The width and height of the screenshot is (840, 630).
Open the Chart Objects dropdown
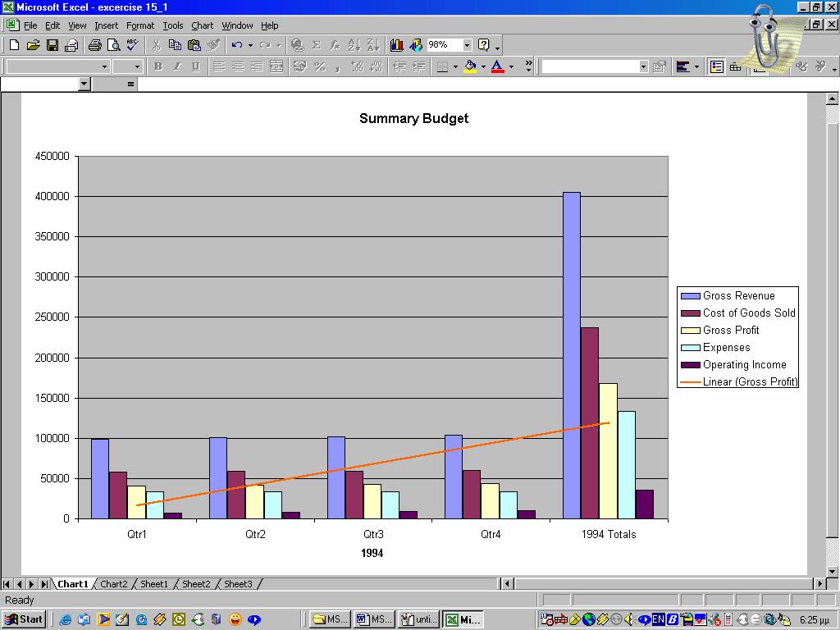643,66
